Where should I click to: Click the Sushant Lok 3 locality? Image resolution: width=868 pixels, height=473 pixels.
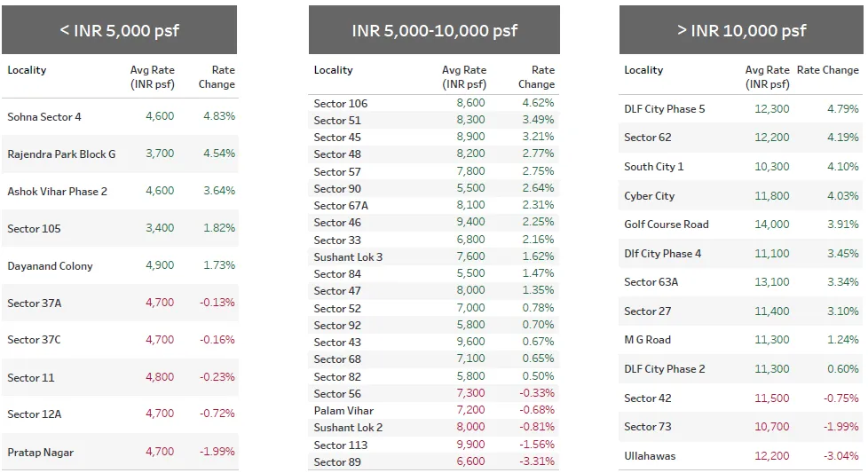[x=348, y=256]
